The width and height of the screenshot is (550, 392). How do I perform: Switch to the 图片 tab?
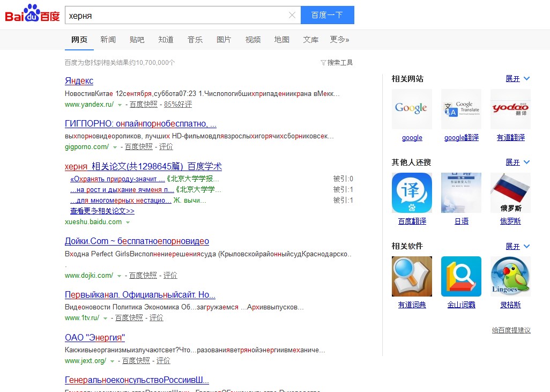[224, 40]
